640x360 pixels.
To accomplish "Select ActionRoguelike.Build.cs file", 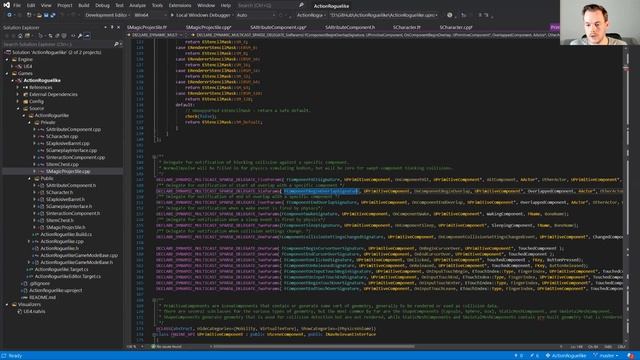I will coord(66,234).
